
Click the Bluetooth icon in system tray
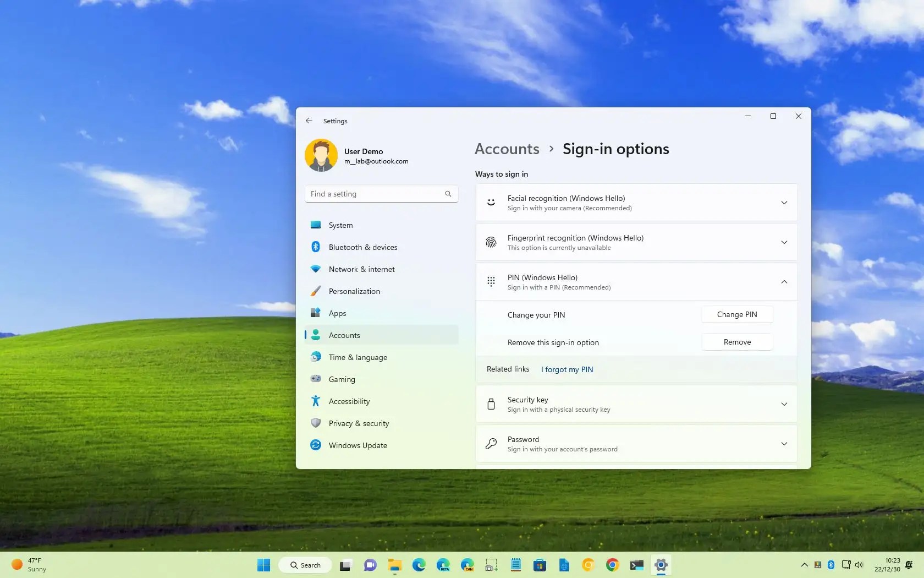(831, 565)
